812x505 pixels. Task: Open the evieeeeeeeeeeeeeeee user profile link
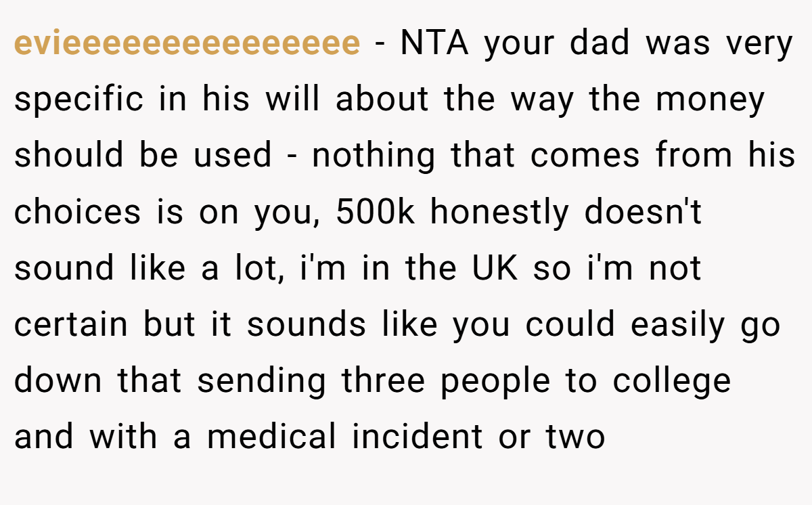[187, 44]
